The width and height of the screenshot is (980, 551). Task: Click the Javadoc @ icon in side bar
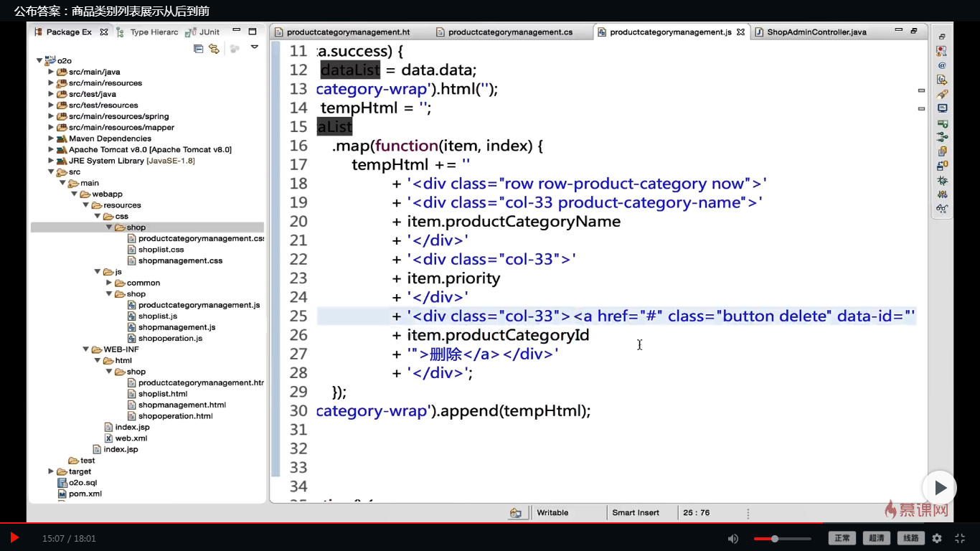point(942,65)
